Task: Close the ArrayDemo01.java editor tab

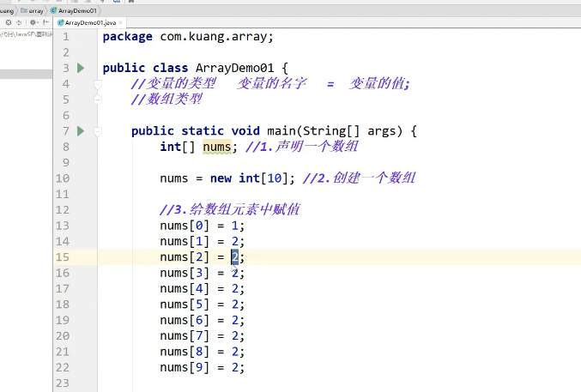Action: (120, 22)
